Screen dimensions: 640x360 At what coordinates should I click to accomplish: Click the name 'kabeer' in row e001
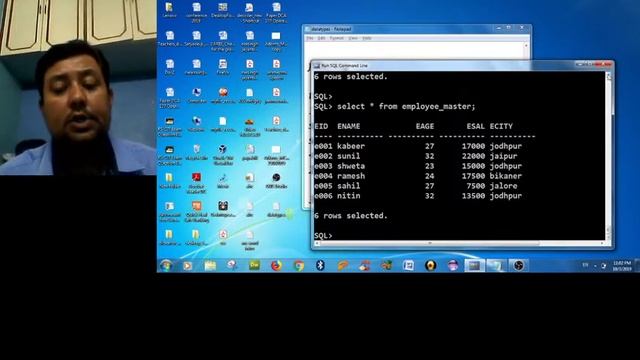click(351, 146)
